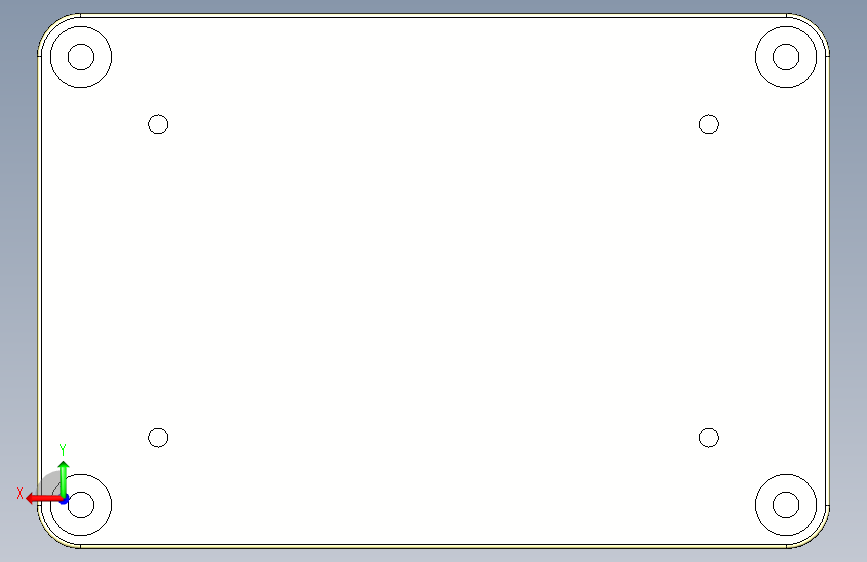Select the small lower-left mounting hole

click(x=158, y=438)
